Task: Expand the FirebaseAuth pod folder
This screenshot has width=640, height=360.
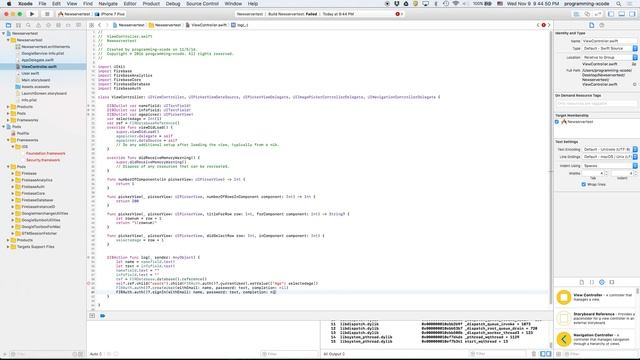Action: coord(13,187)
